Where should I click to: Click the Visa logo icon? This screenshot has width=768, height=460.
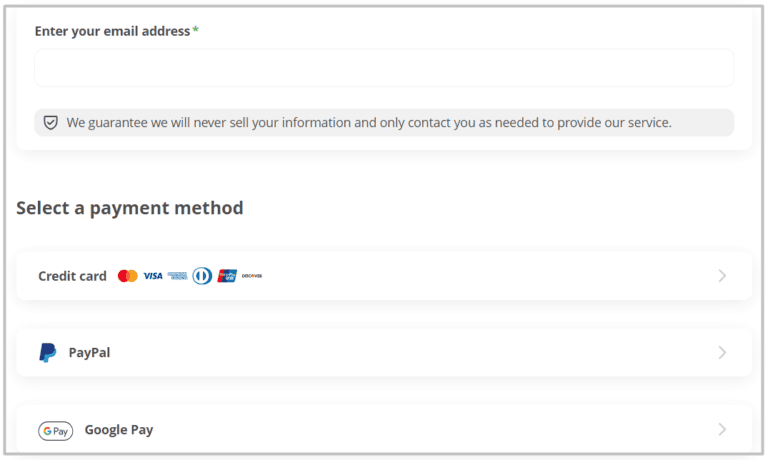coord(152,276)
